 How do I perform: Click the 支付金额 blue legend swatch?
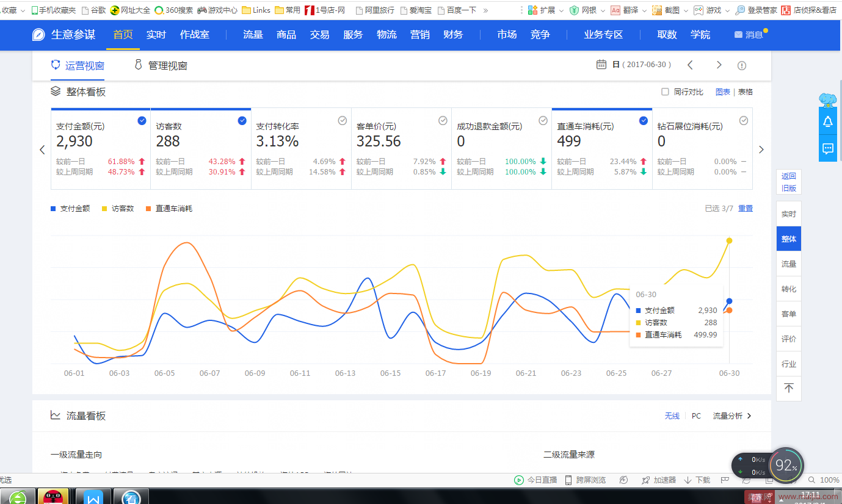click(x=53, y=209)
